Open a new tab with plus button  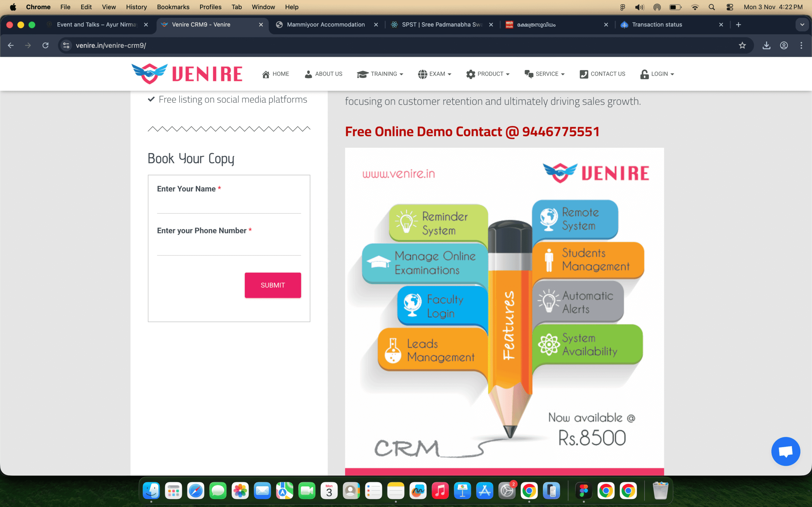[x=738, y=24]
